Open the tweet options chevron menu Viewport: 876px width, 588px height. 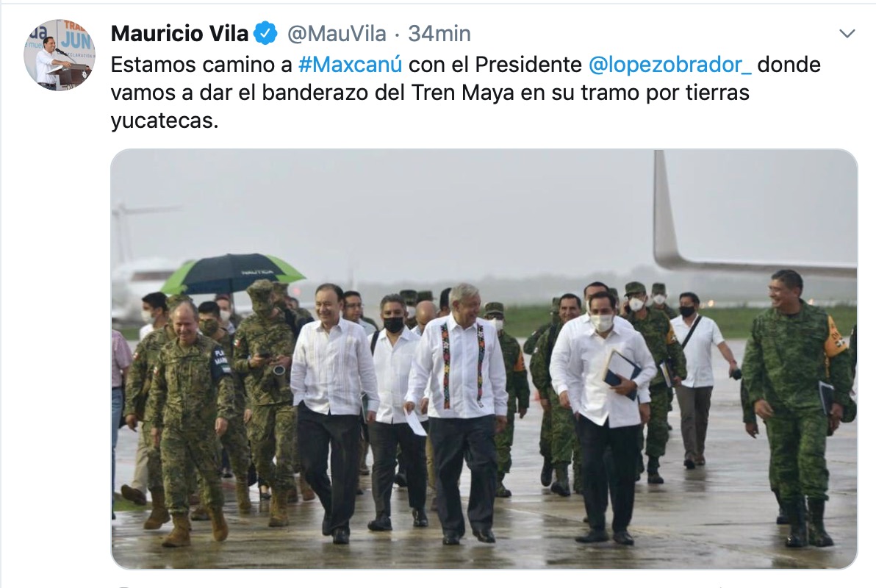847,34
